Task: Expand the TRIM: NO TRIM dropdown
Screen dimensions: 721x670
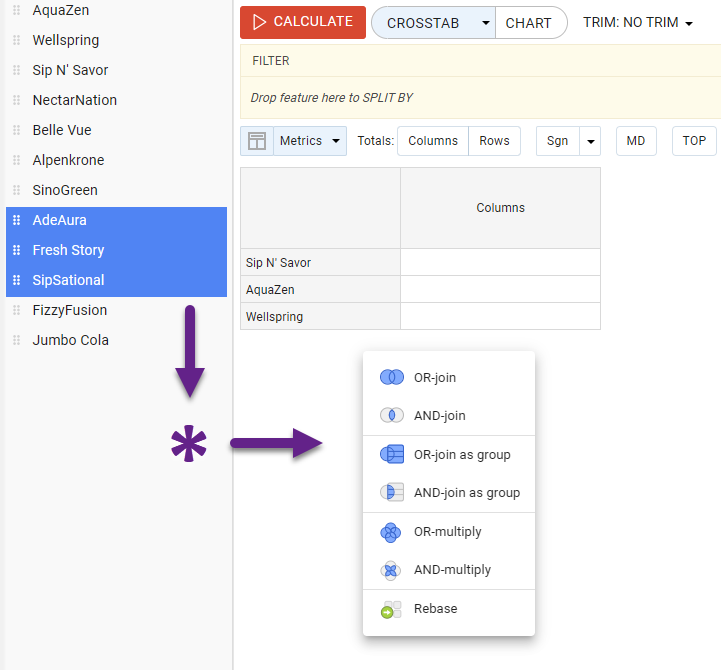Action: pos(638,22)
